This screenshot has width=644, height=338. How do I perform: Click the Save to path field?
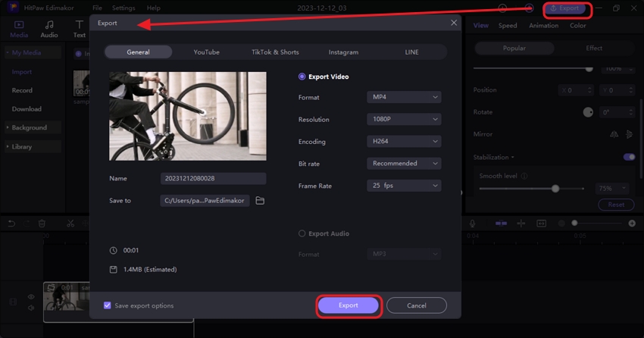pyautogui.click(x=205, y=200)
